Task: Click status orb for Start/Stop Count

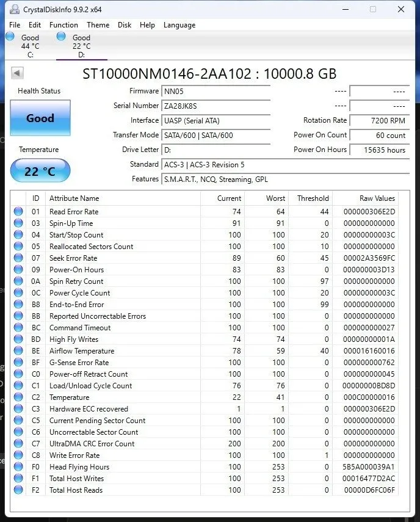Action: pyautogui.click(x=18, y=234)
